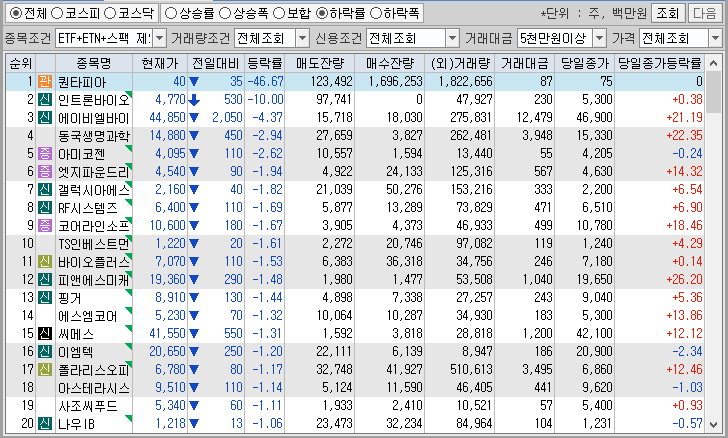Screen dimensions: 728x438
Task: Select stock row 사조씨푸드
Action: [x=355, y=405]
